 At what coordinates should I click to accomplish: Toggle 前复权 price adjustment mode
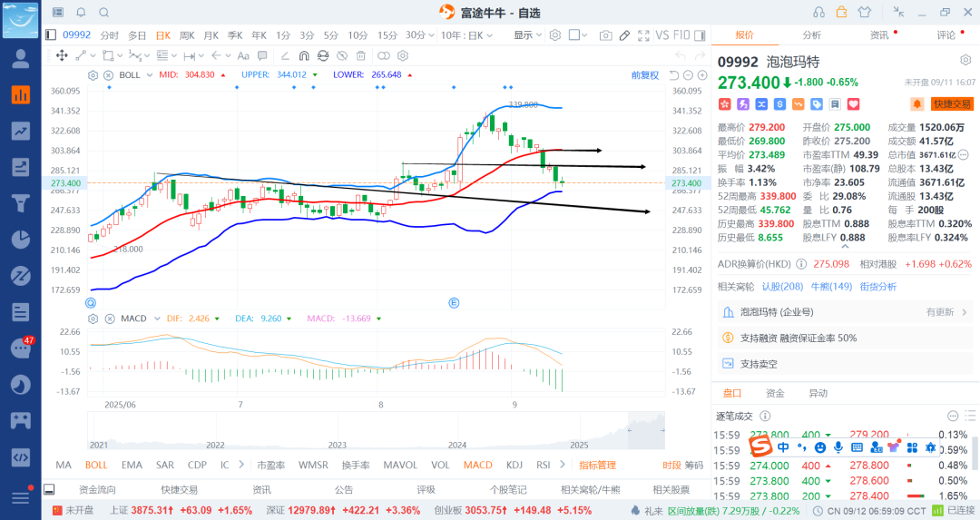coord(645,75)
